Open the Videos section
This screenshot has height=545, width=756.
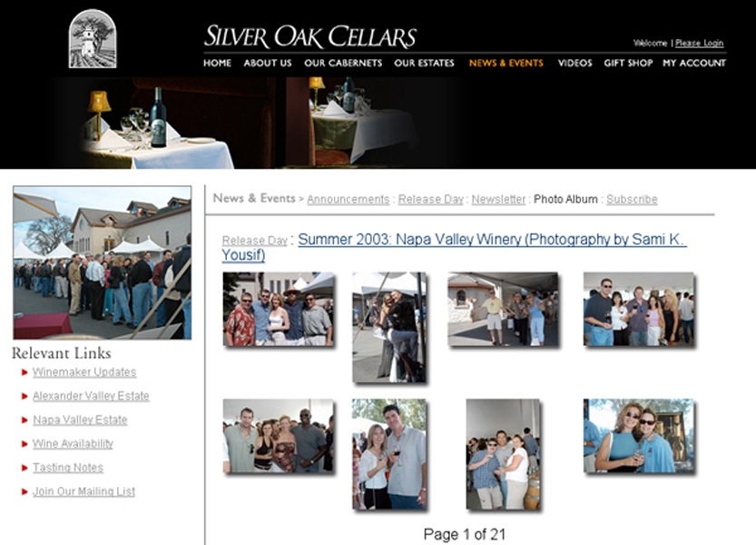pos(574,64)
